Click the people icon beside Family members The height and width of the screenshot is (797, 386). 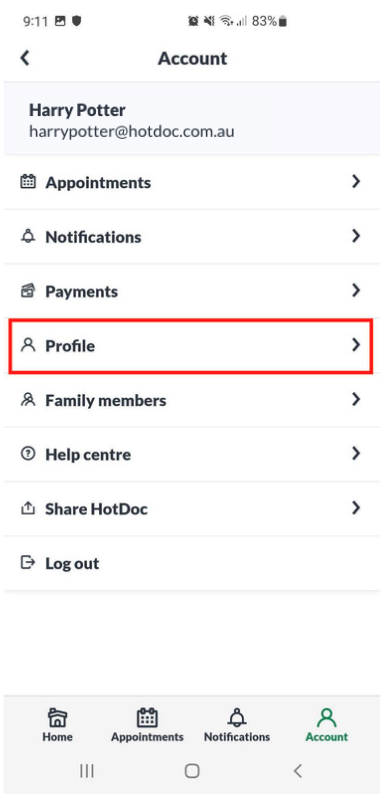(x=28, y=400)
